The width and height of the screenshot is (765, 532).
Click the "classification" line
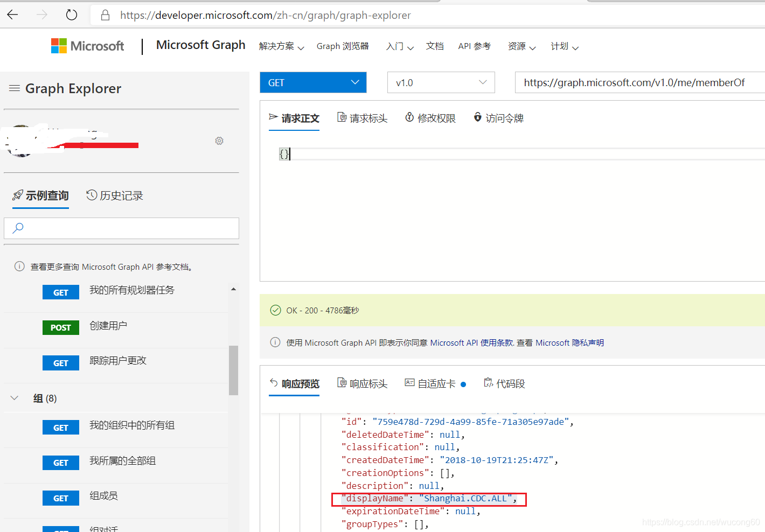(400, 447)
